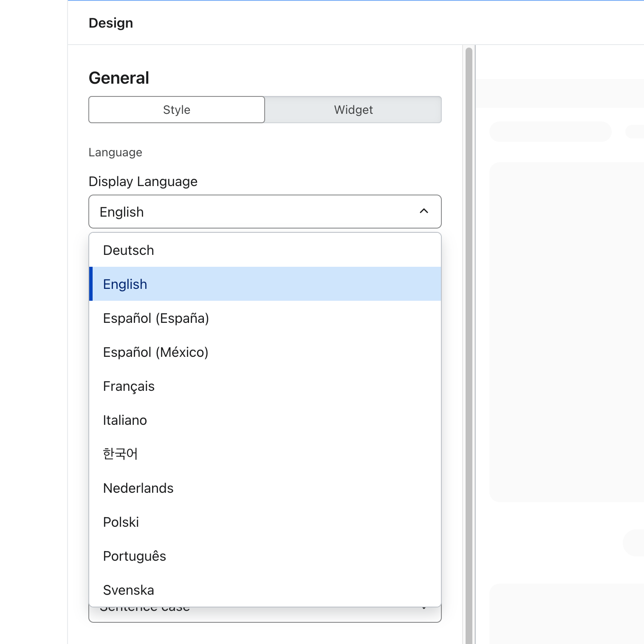Collapse the Display Language chevron arrow
The width and height of the screenshot is (644, 644).
(x=424, y=211)
